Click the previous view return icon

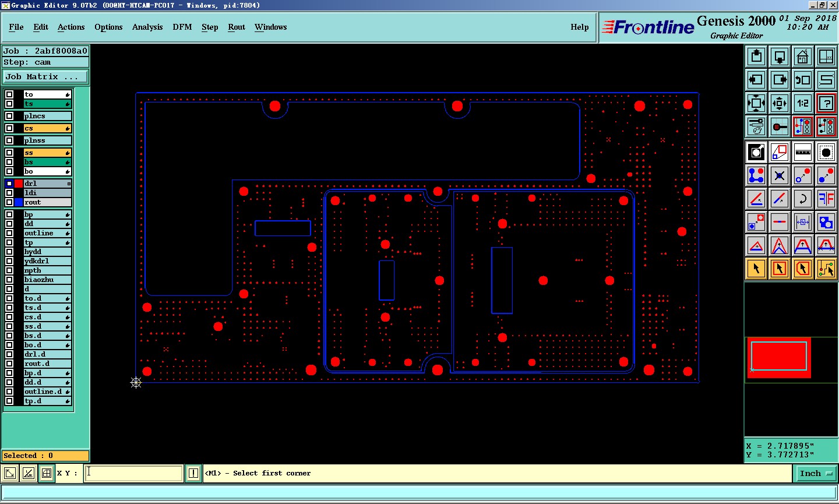coord(803,80)
